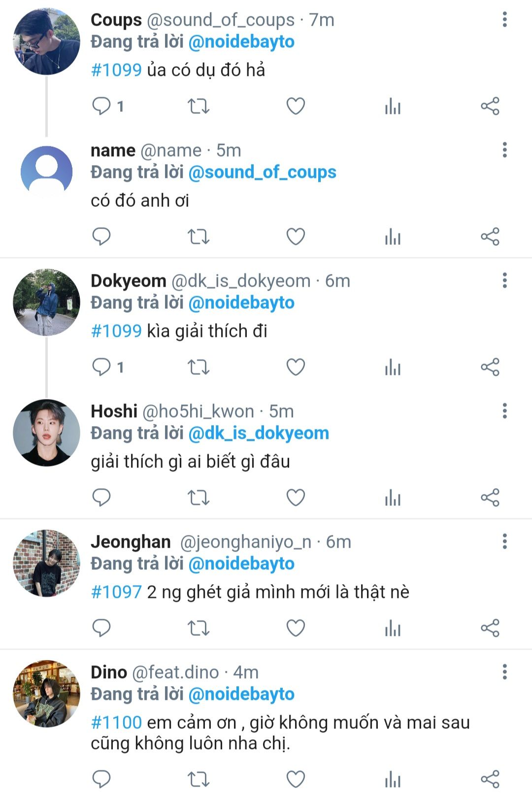Viewport: 532px width, 795px height.
Task: Share Hoshi's reply
Action: coord(490,497)
